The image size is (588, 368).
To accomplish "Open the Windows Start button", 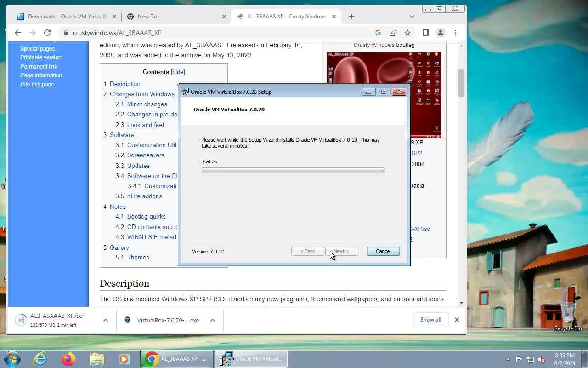I will click(12, 359).
